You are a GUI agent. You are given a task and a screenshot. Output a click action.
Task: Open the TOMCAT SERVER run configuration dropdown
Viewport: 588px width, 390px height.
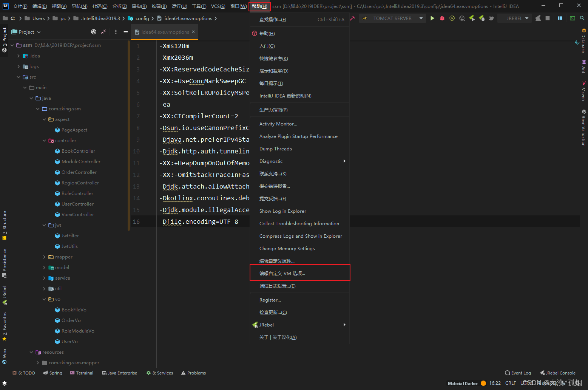point(392,18)
